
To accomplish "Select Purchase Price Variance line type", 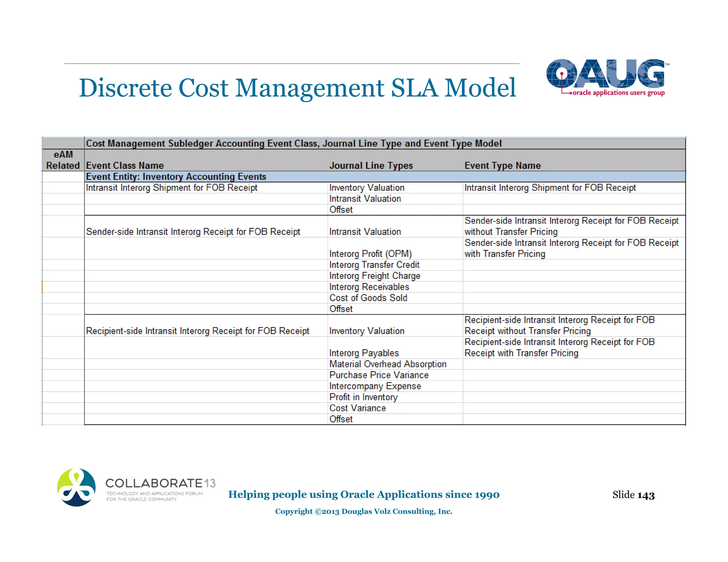I will [379, 375].
